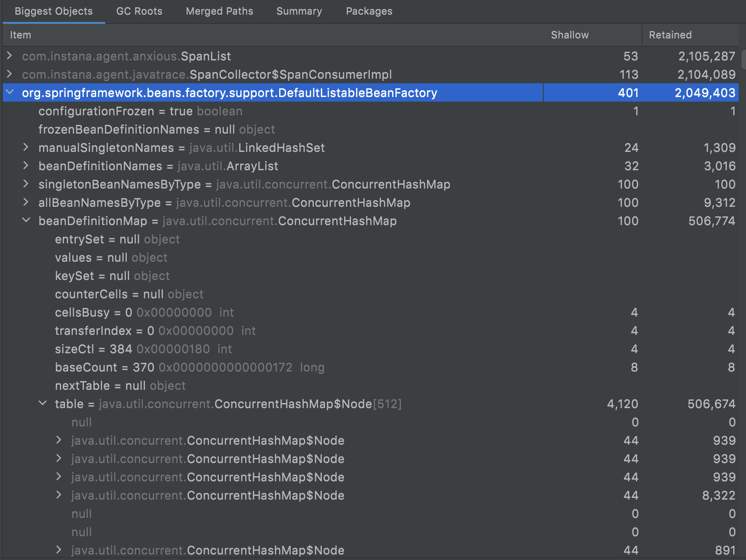Sort by the Shallow column header

[569, 35]
